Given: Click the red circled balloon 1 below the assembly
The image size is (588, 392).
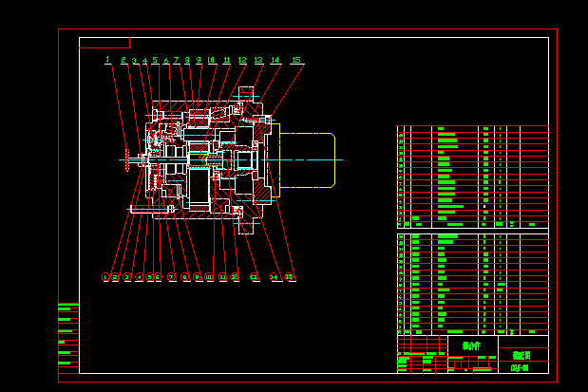Looking at the screenshot, I should click(106, 277).
